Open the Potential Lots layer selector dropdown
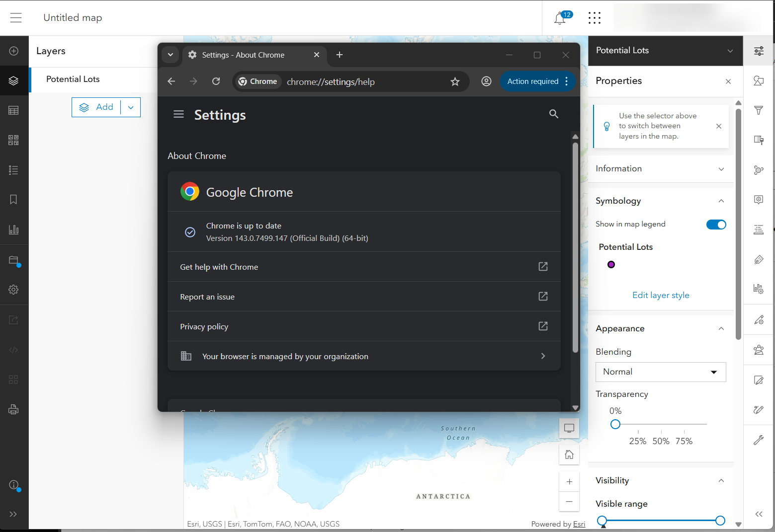The image size is (775, 532). (665, 51)
